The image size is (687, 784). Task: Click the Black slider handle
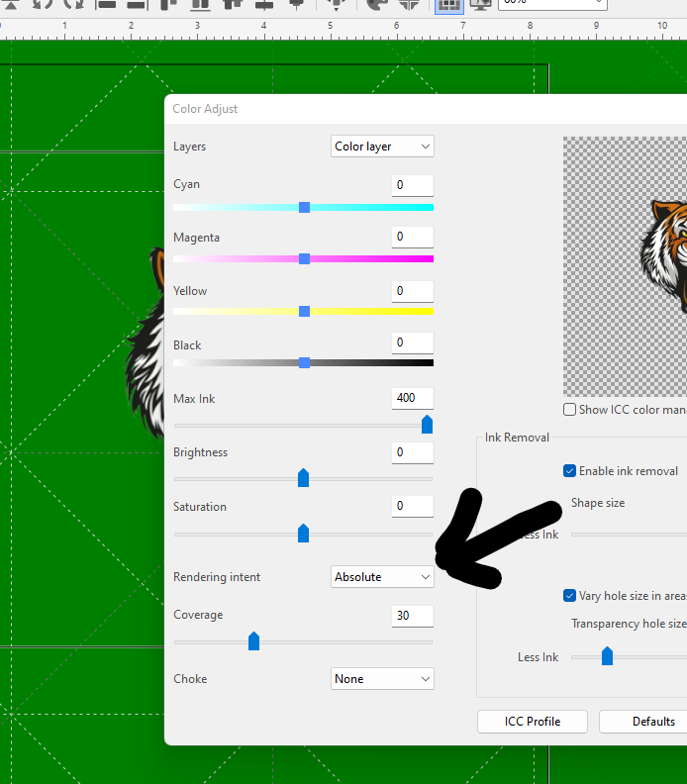coord(304,363)
